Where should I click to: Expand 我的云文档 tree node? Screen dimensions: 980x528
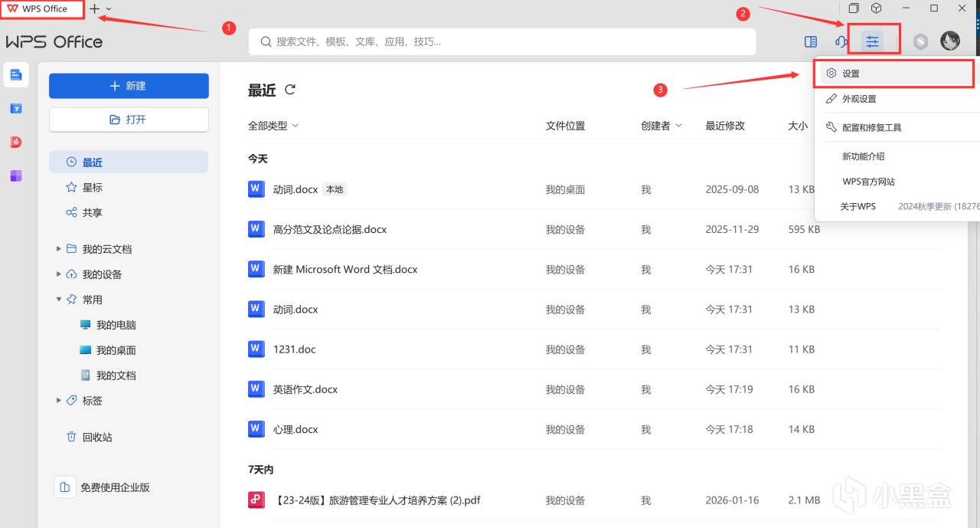point(60,249)
